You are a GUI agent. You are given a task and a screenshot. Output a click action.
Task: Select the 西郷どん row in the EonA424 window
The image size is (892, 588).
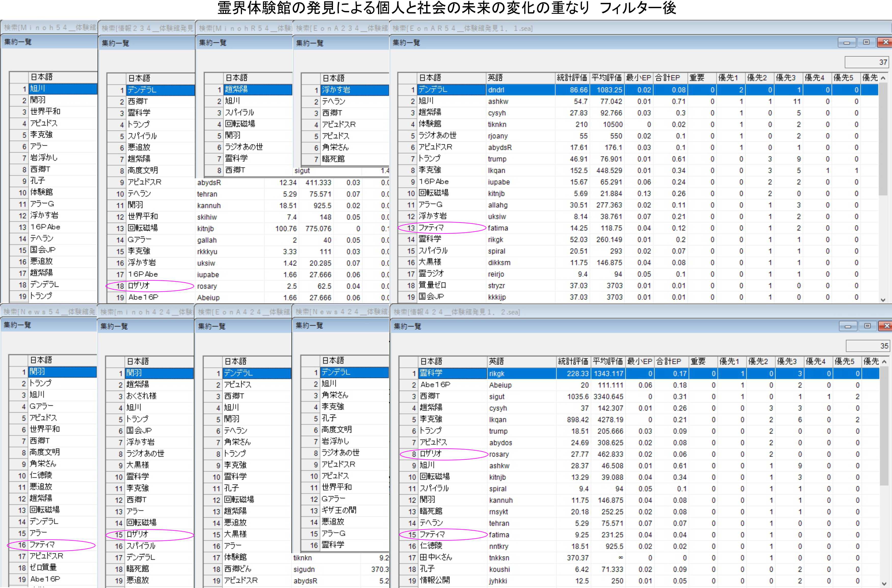coord(247,569)
